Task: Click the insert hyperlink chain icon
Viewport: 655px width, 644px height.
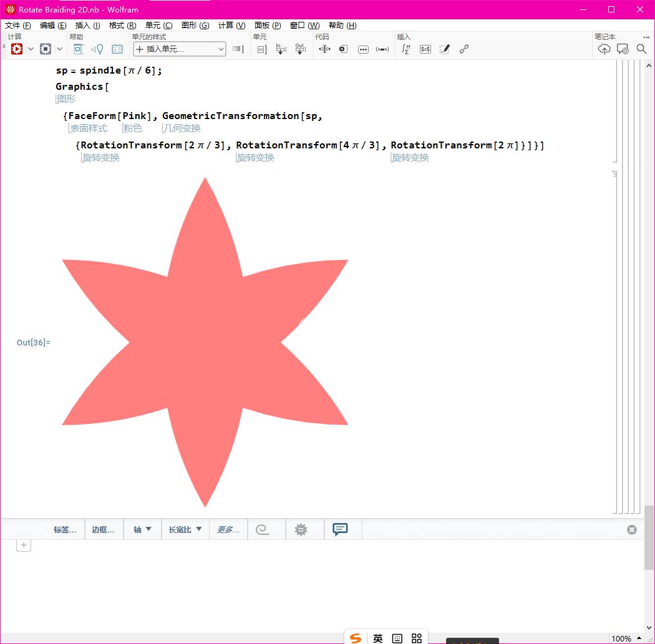Action: click(464, 49)
